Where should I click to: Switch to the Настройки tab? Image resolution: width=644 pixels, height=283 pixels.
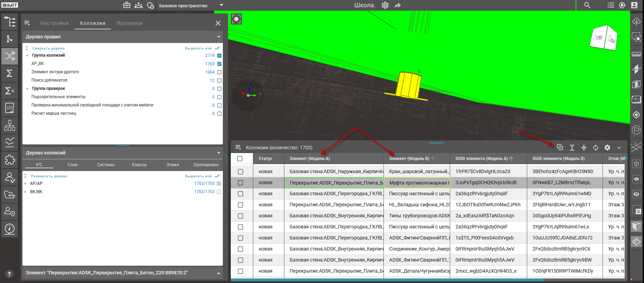click(x=55, y=23)
